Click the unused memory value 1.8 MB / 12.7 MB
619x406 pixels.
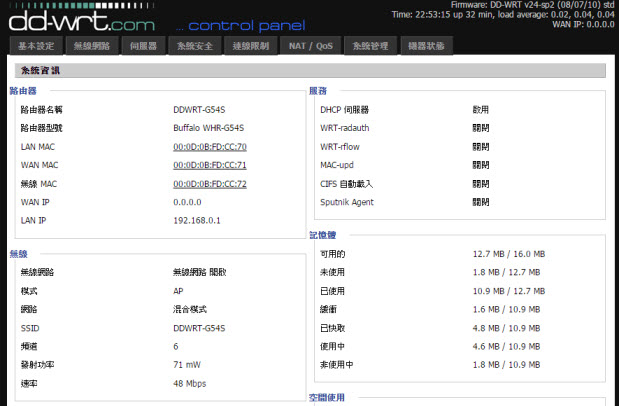506,272
